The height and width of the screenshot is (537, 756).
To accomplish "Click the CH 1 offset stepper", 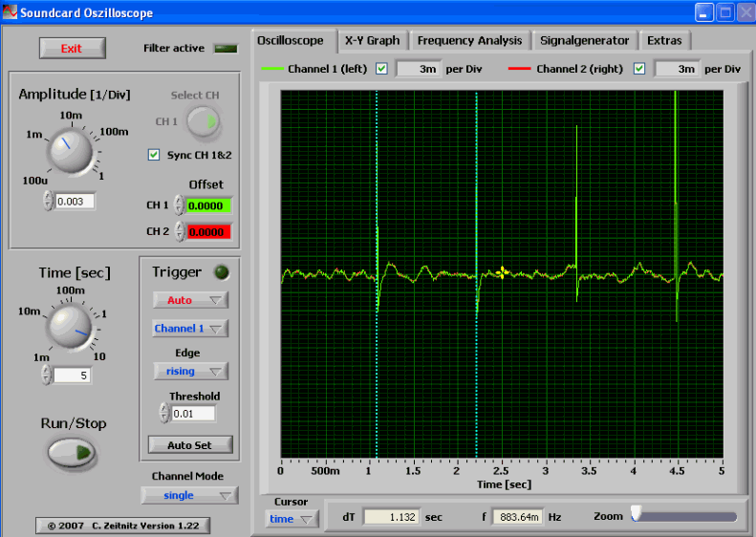I will click(179, 204).
